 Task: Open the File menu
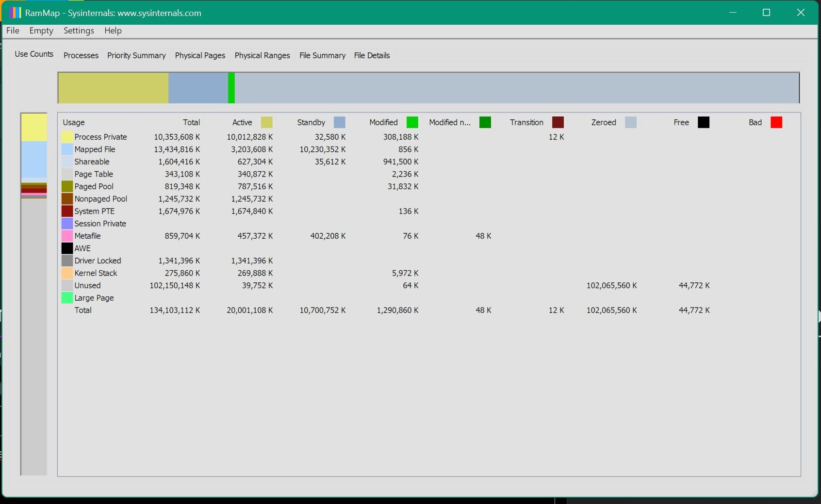[12, 31]
